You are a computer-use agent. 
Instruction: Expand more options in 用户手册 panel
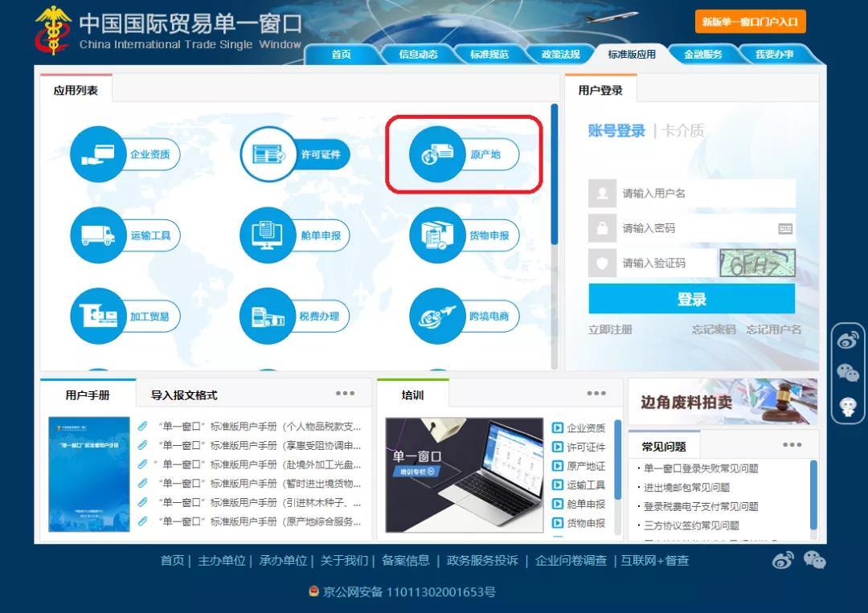pos(345,394)
